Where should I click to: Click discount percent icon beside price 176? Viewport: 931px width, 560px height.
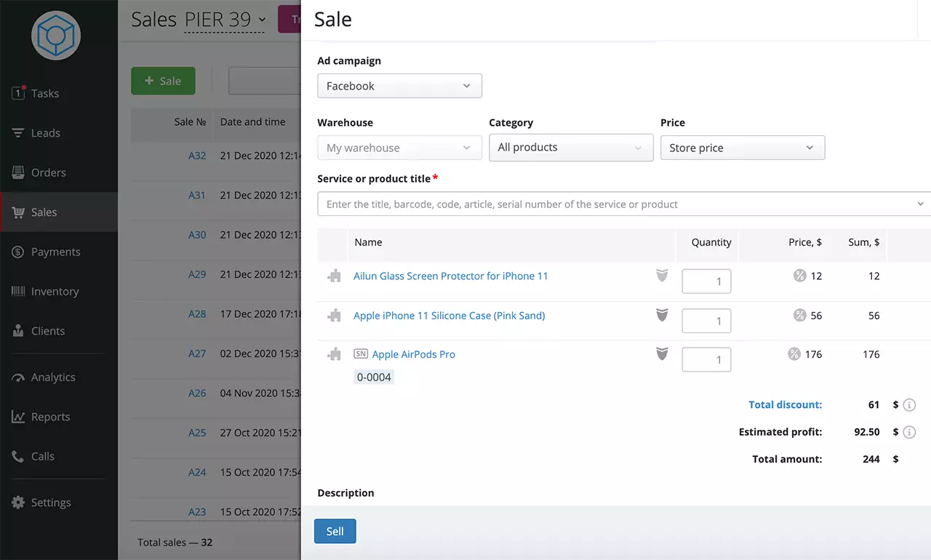[x=794, y=354]
